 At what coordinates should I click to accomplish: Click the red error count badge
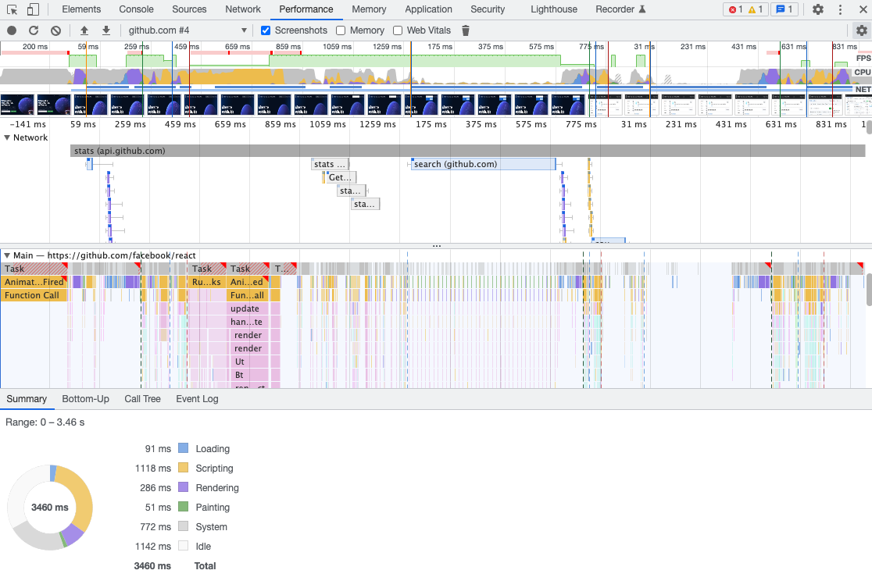735,9
